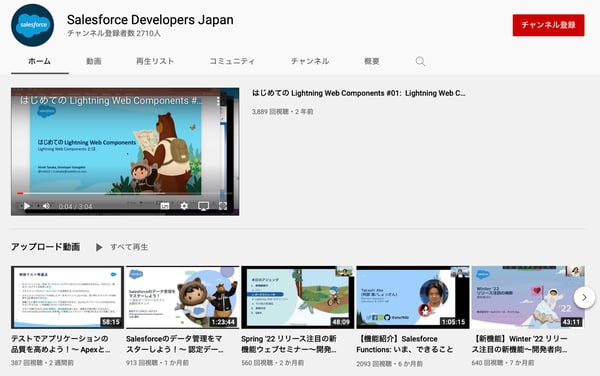This screenshot has width=600, height=376.
Task: Click the 640 回視聴・7 か月前 text
Action: (503, 363)
